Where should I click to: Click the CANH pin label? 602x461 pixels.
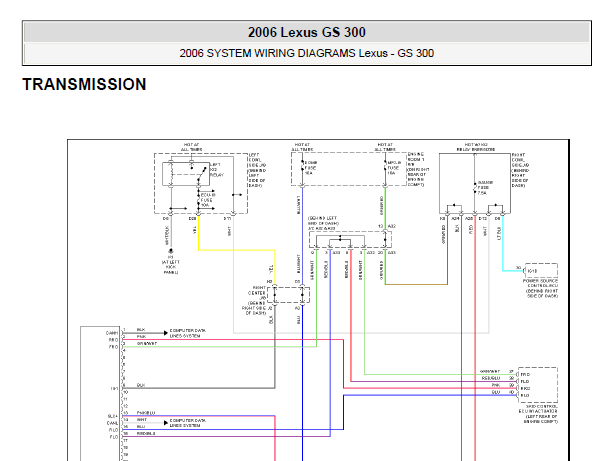pyautogui.click(x=112, y=333)
